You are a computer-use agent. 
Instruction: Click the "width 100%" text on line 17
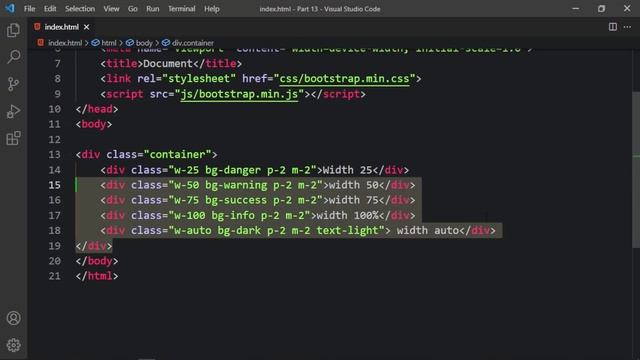tap(347, 215)
